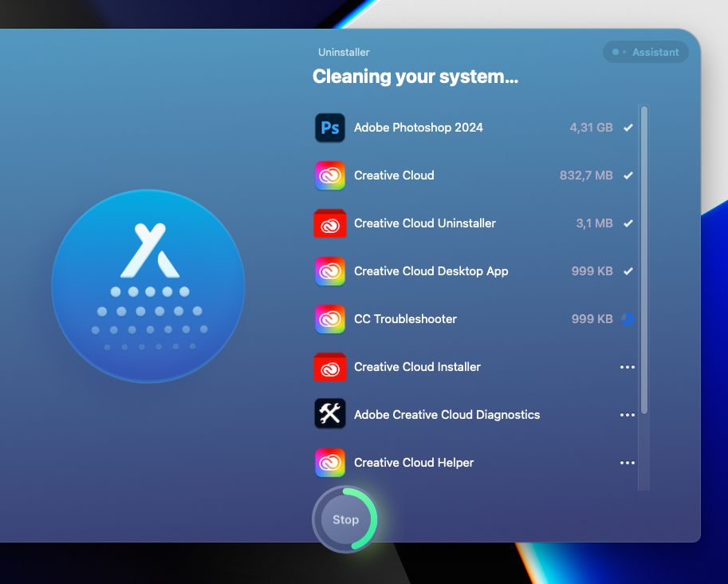This screenshot has height=584, width=728.
Task: Click the Creative Cloud Uninstaller red icon
Action: point(329,223)
